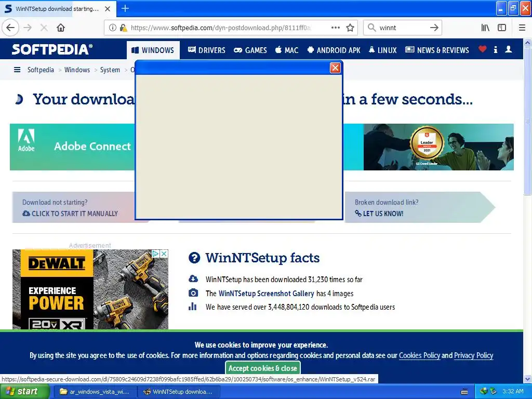Open the WinNTSetup Screenshot Gallery link
This screenshot has width=532, height=399.
[267, 294]
